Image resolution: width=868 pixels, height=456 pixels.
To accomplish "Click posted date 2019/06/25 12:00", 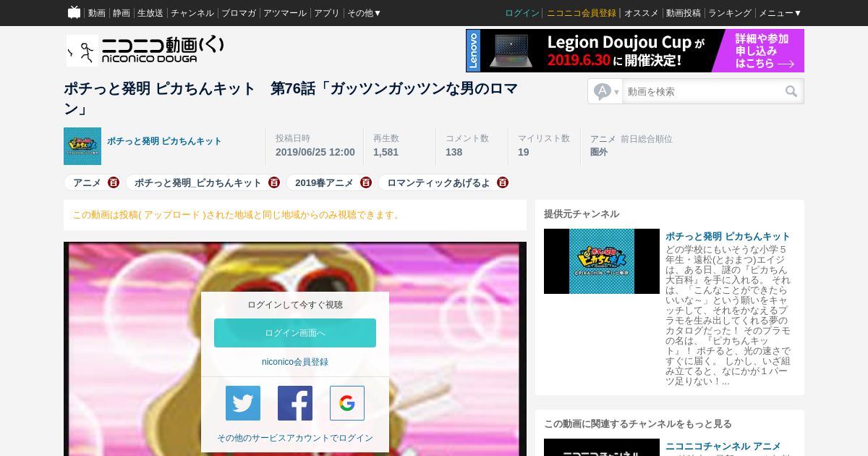I will coord(315,152).
